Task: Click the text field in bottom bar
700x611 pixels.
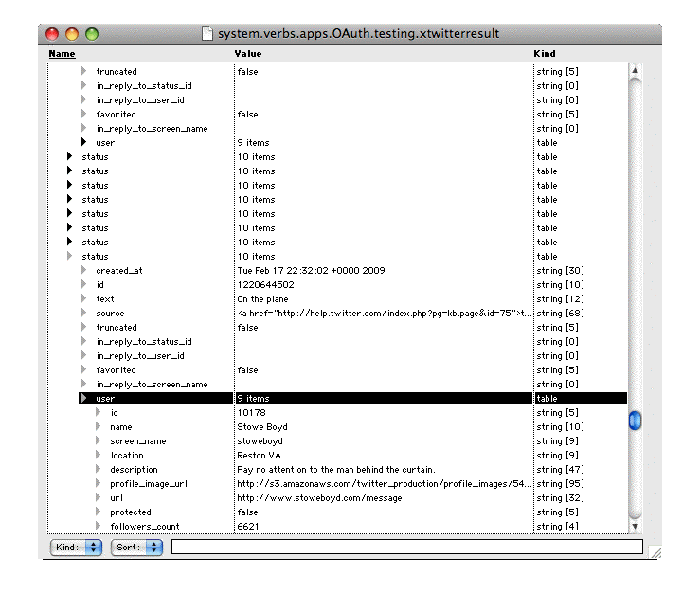Action: click(x=406, y=547)
